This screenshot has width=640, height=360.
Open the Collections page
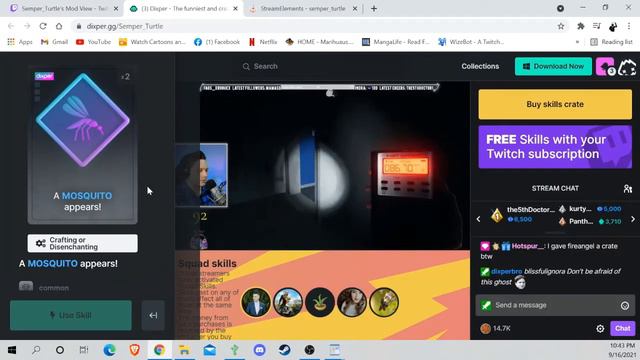coord(480,66)
